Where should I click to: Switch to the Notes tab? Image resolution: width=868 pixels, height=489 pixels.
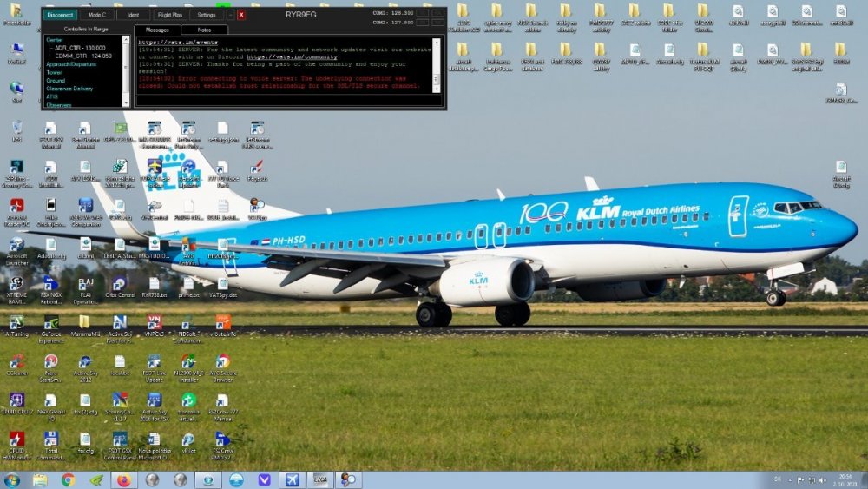(x=206, y=30)
